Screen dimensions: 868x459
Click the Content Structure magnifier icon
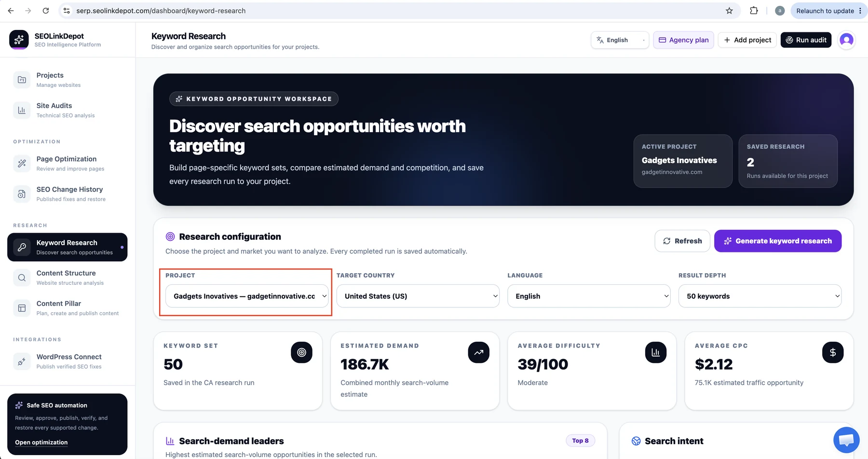click(x=22, y=278)
